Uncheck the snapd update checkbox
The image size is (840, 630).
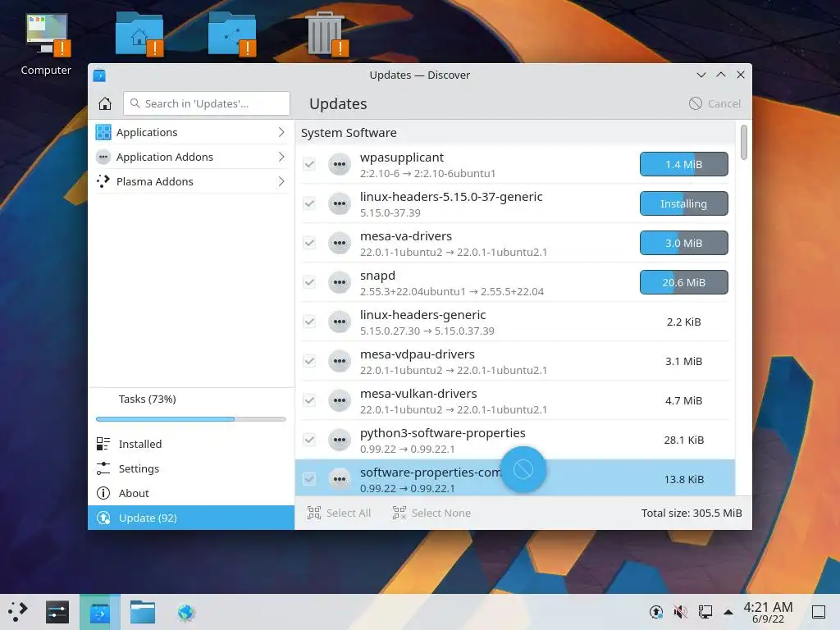click(x=309, y=282)
